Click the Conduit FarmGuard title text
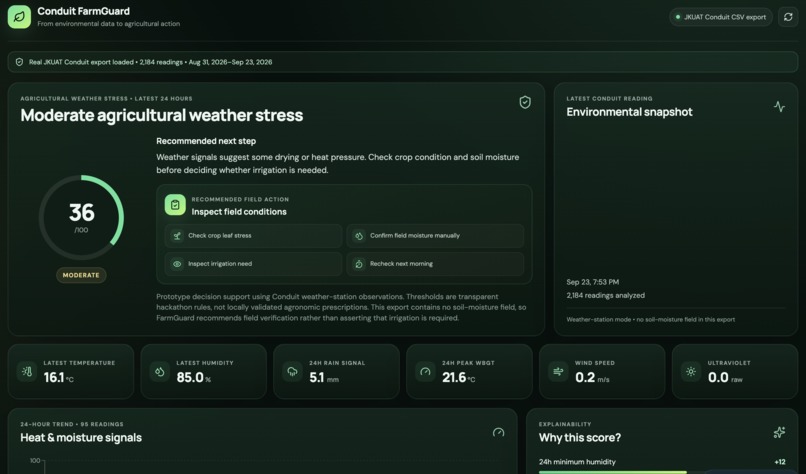The width and height of the screenshot is (806, 474). [83, 11]
